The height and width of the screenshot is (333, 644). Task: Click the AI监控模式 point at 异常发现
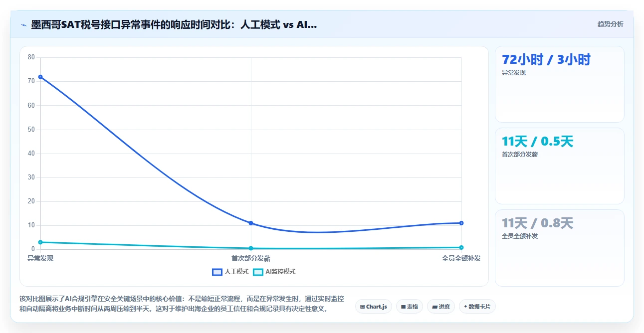[40, 242]
